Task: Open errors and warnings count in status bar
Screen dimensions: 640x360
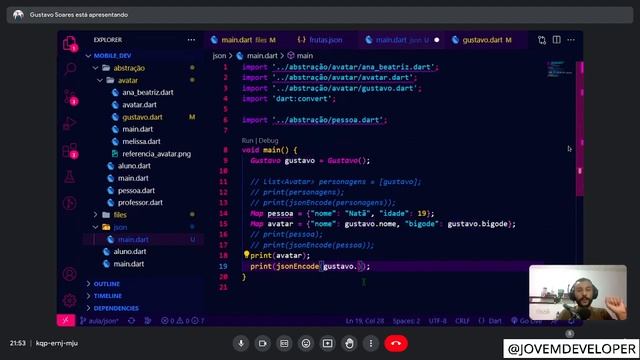Action: 182,321
